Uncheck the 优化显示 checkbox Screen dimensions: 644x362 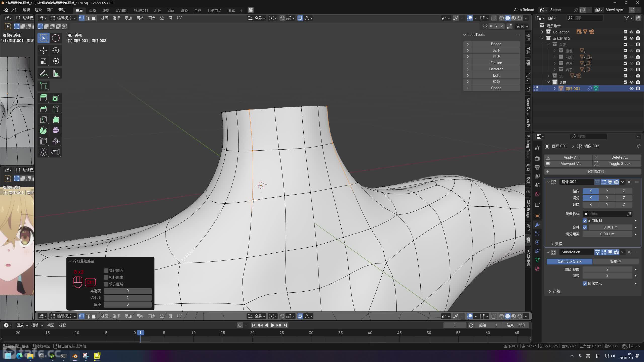tap(585, 283)
